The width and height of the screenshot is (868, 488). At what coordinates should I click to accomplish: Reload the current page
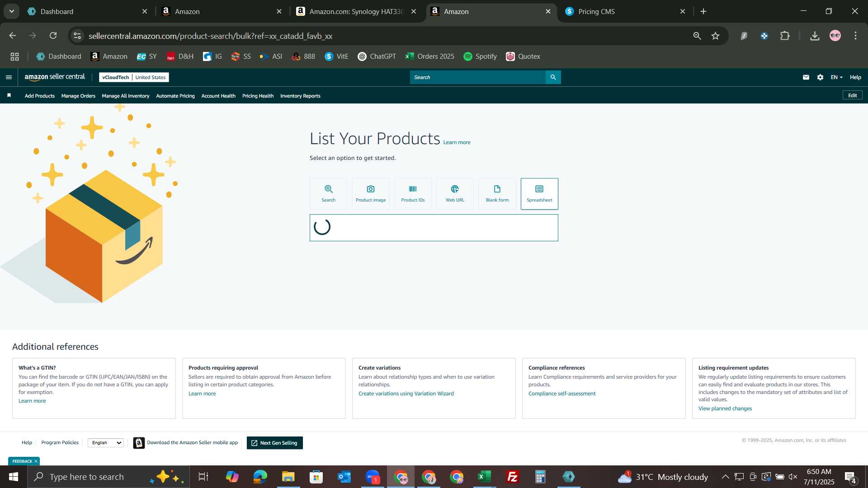point(53,36)
